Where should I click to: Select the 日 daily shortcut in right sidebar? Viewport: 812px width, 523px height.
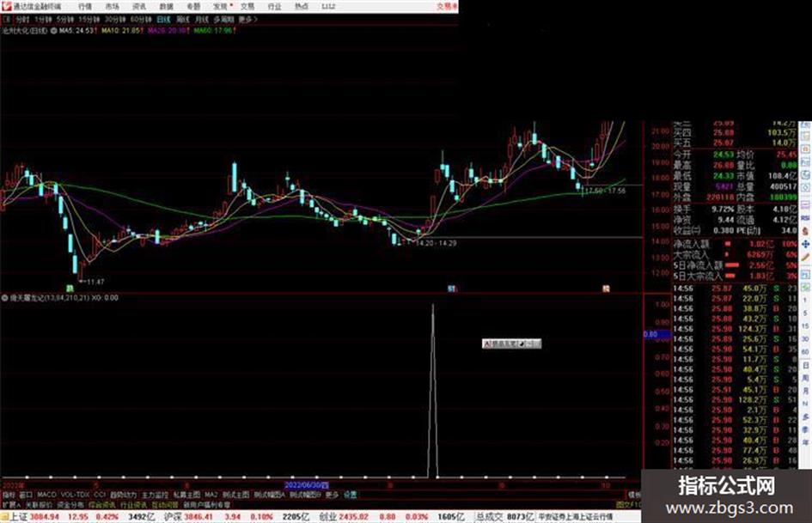click(805, 365)
